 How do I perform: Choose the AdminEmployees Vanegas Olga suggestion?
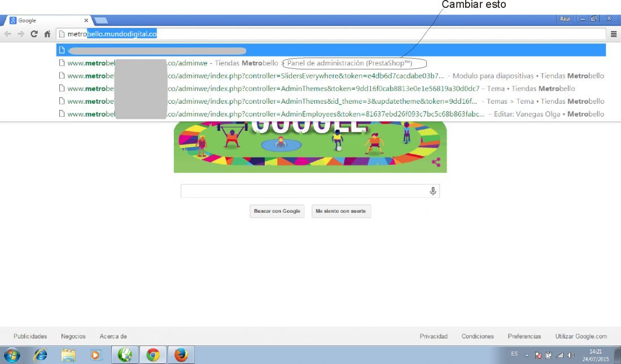(331, 113)
